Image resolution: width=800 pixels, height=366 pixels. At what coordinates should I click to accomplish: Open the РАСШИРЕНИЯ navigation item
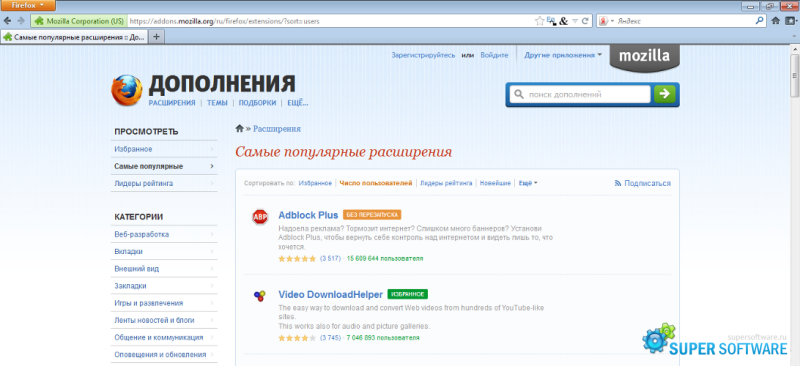pyautogui.click(x=172, y=103)
